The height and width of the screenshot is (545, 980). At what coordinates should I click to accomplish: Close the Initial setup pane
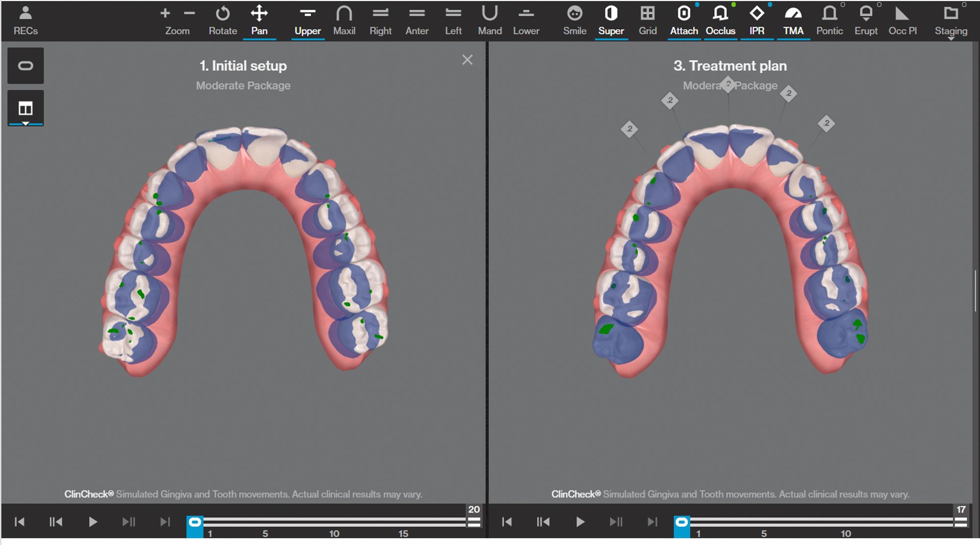[467, 60]
